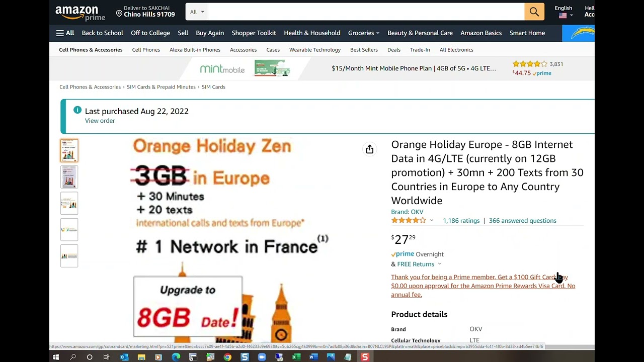Select the second product thumbnail
644x362 pixels.
click(x=69, y=177)
